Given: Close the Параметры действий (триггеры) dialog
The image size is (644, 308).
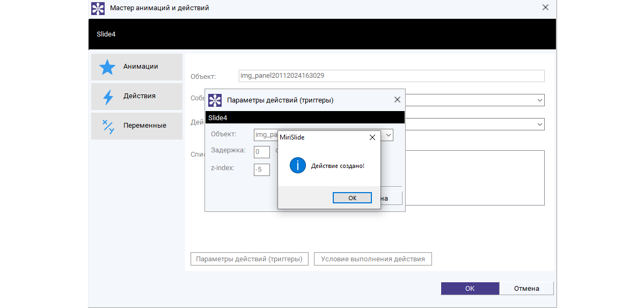Looking at the screenshot, I should 397,100.
